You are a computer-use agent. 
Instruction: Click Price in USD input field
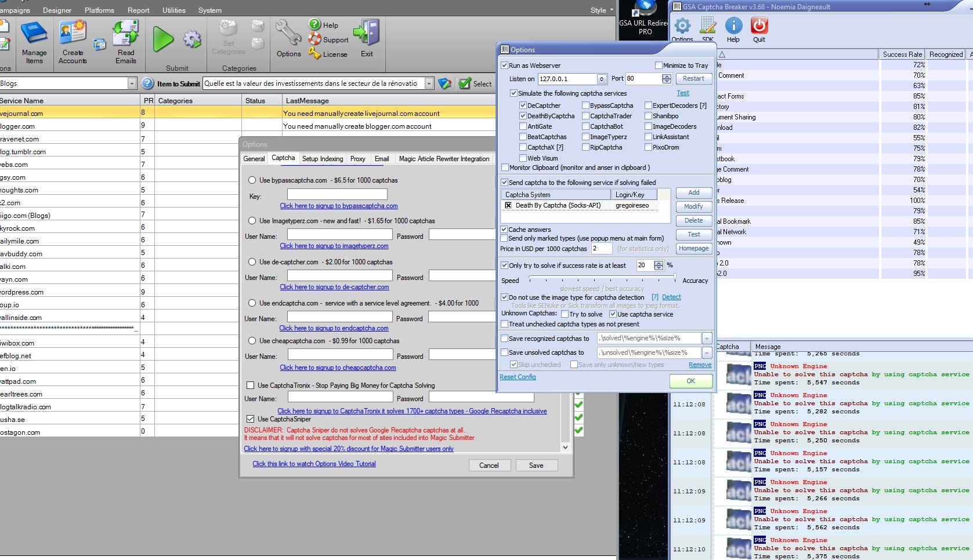pyautogui.click(x=601, y=248)
